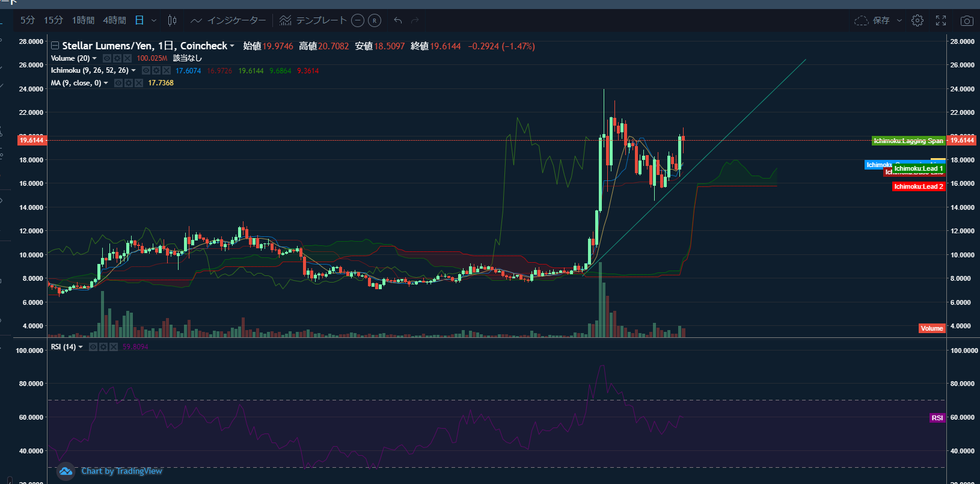Click the low price 安値 18.5097
Viewport: 980px width, 484px height.
(380, 46)
